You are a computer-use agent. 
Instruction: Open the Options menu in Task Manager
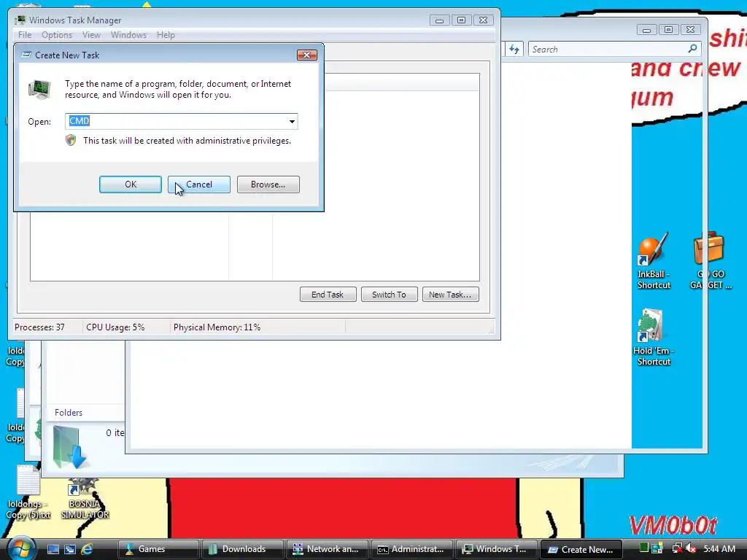tap(57, 35)
